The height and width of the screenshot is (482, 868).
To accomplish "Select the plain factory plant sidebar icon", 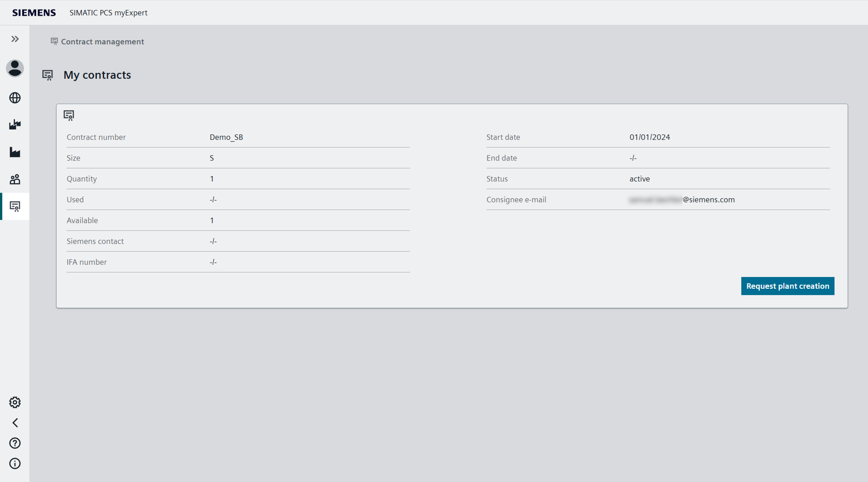I will (15, 152).
